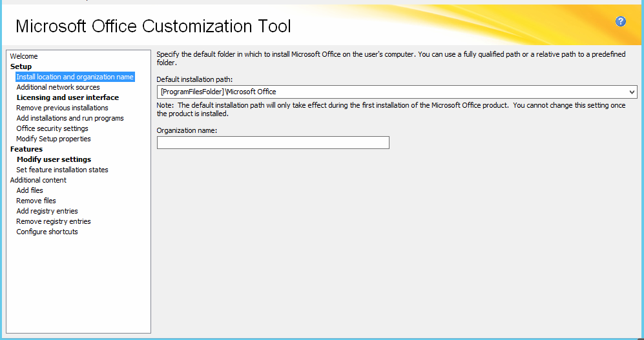Go to Set feature installation states

point(62,170)
